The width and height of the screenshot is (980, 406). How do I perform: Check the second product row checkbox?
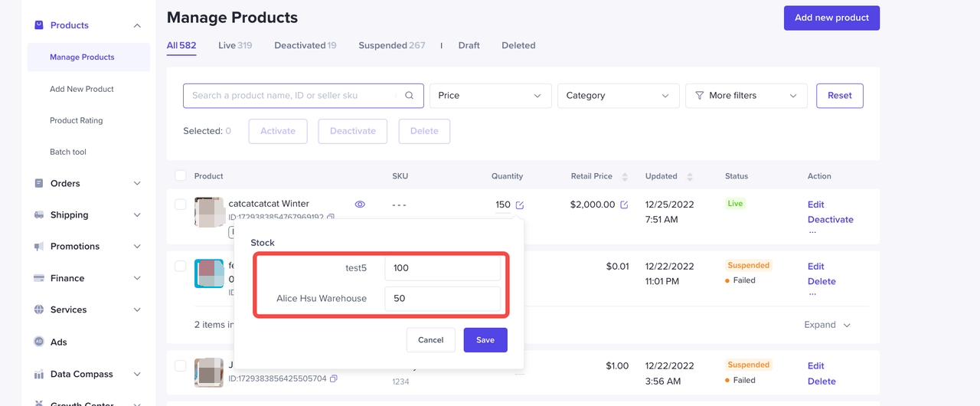[181, 267]
